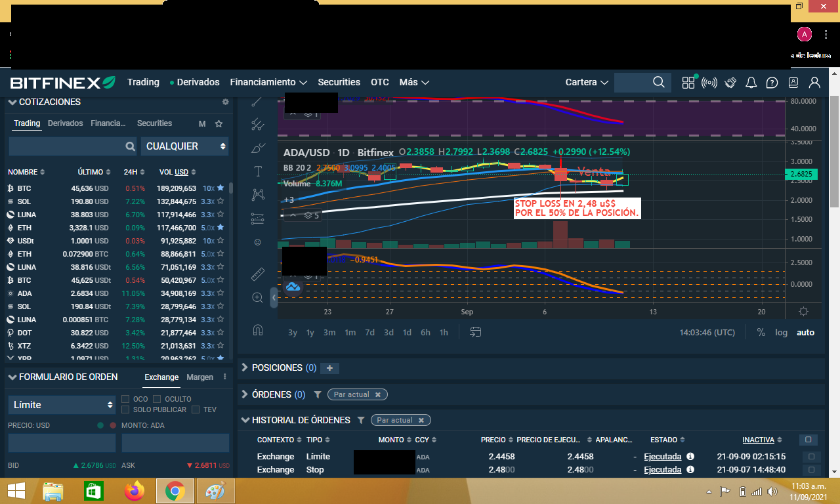Open the user account profile icon
Screen dimensions: 840x504
pyautogui.click(x=814, y=83)
